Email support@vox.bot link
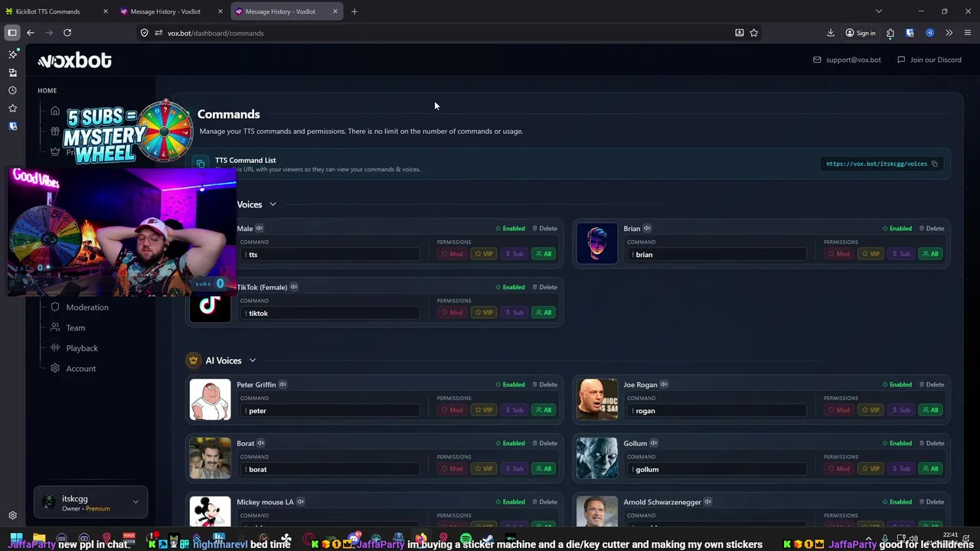980x551 pixels. pyautogui.click(x=847, y=60)
